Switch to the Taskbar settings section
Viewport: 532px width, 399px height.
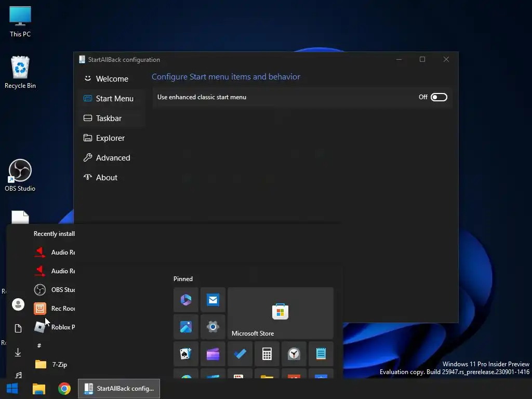[x=112, y=118]
